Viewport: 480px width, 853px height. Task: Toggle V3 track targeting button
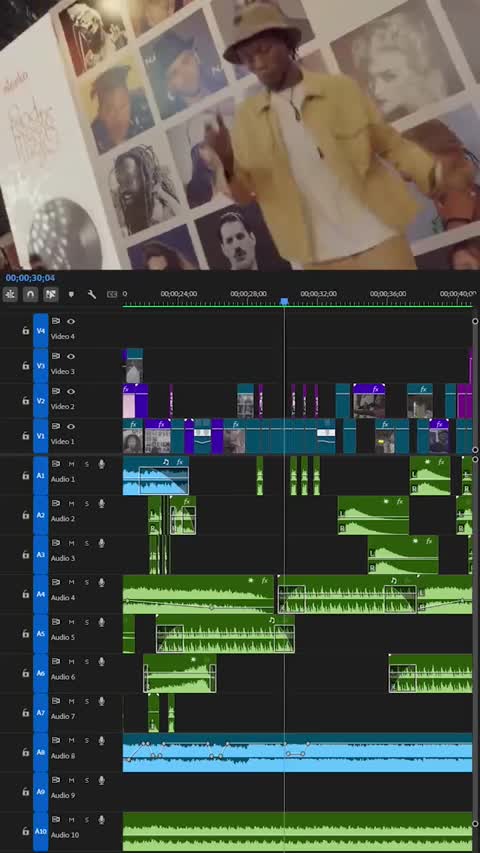(41, 366)
